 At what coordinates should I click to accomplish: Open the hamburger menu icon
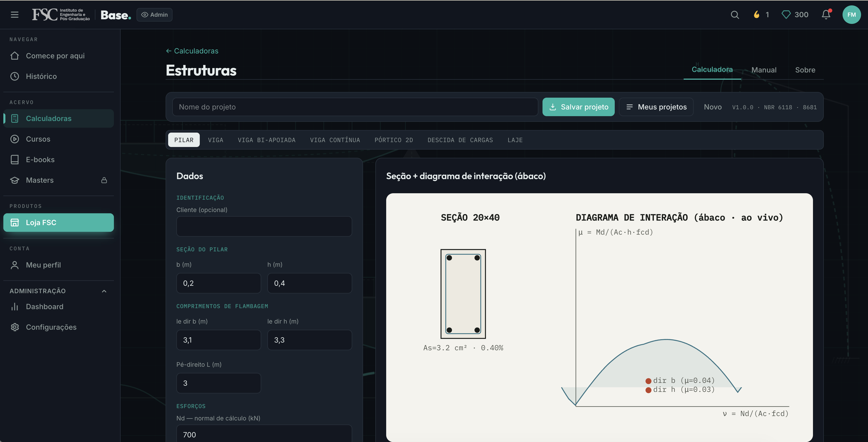pyautogui.click(x=14, y=14)
